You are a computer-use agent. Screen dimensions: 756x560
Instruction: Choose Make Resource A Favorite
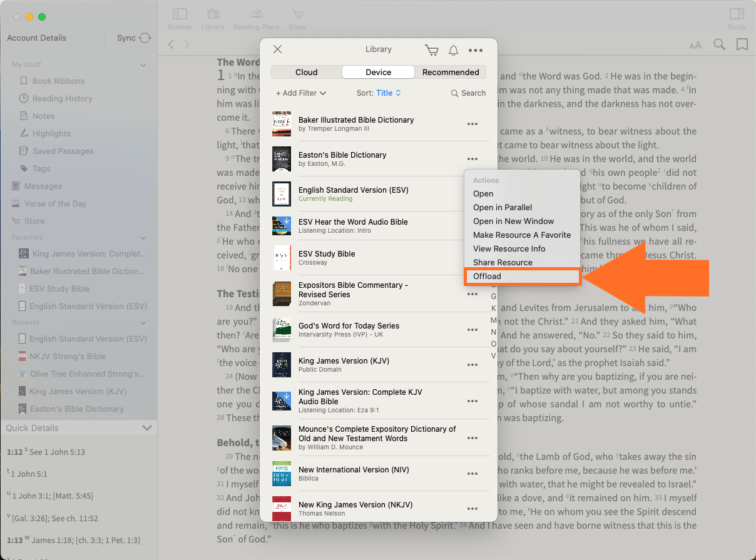[522, 235]
